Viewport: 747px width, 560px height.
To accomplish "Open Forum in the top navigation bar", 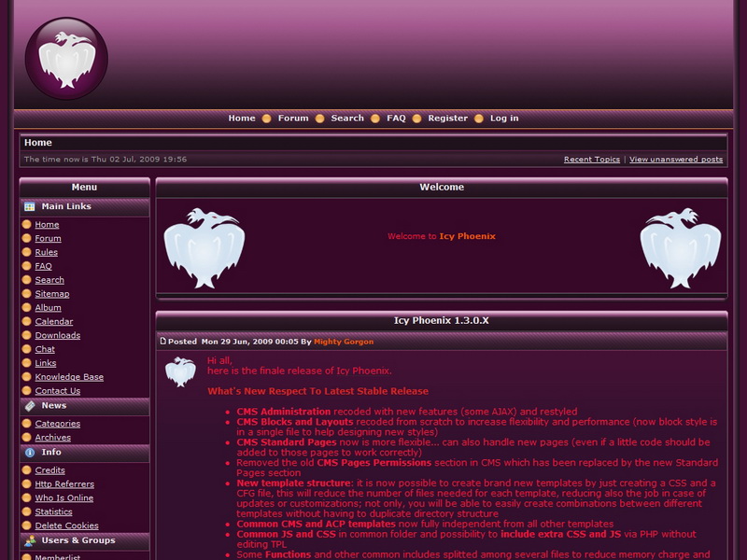I will (292, 119).
